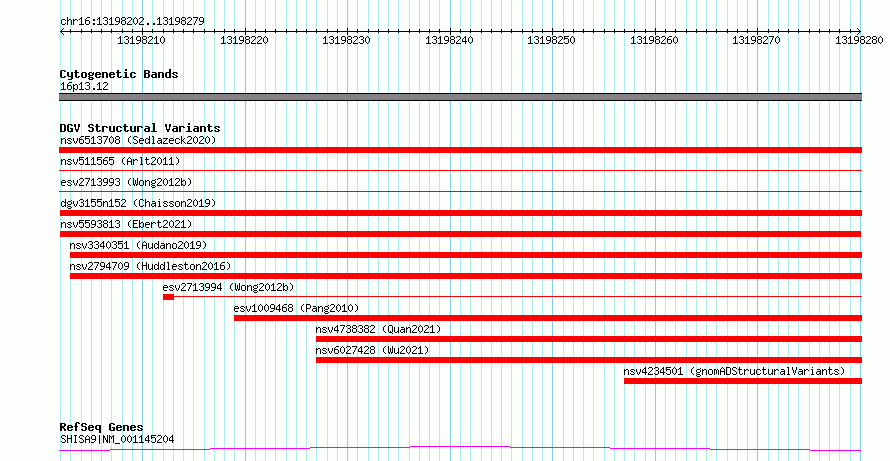
Task: Open variant nsv6513708 (Sedlazeck2020) label
Action: point(138,140)
